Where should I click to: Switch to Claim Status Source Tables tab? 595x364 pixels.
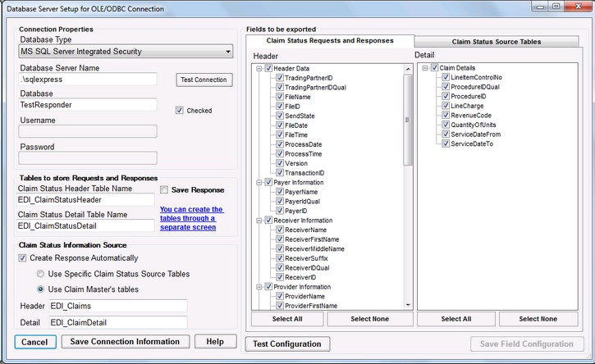tap(496, 42)
